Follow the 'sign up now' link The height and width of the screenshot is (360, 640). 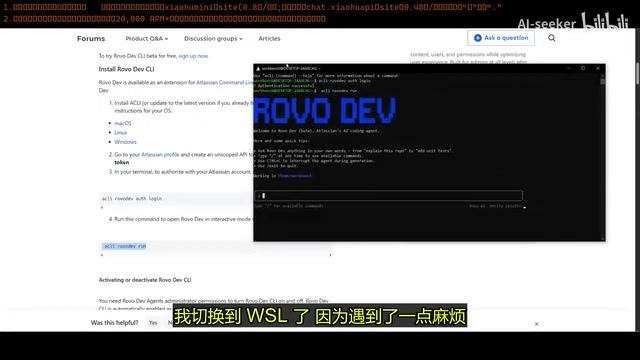pos(193,56)
